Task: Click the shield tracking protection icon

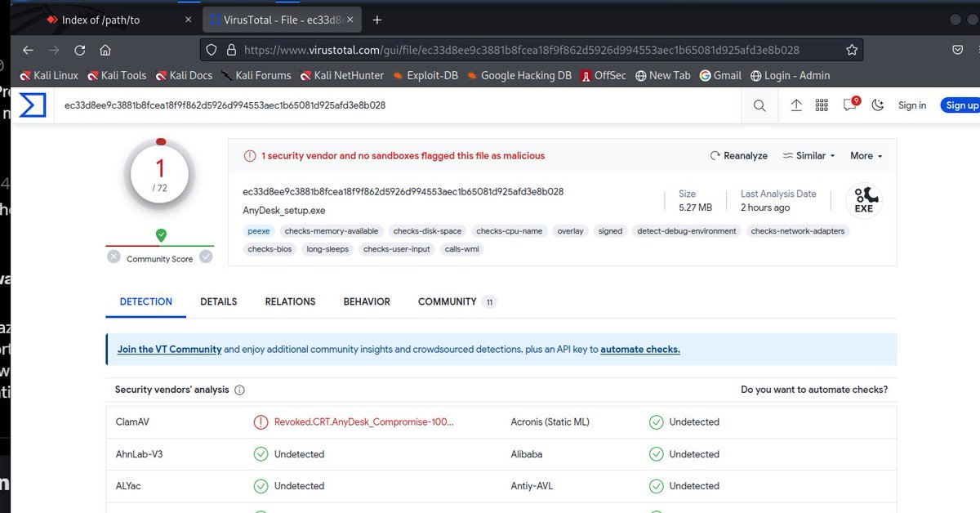Action: coord(212,50)
